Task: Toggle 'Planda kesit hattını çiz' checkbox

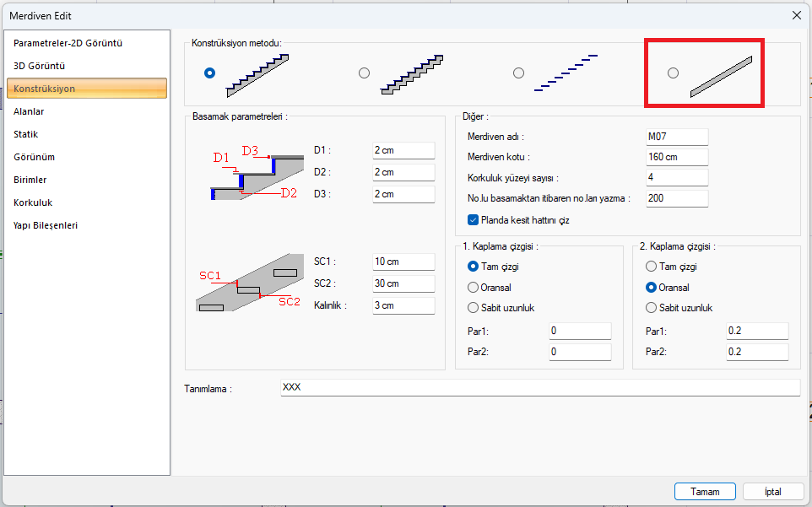Action: (473, 220)
